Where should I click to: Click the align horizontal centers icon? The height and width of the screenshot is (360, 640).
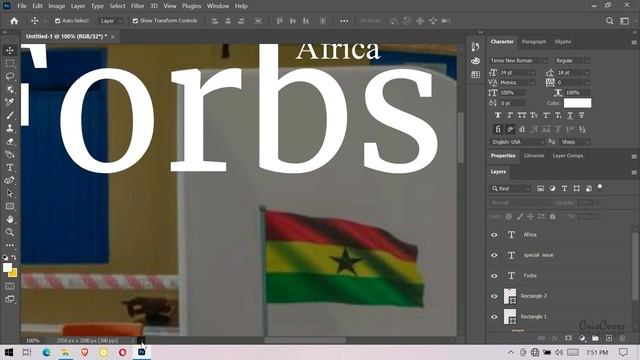(x=228, y=21)
